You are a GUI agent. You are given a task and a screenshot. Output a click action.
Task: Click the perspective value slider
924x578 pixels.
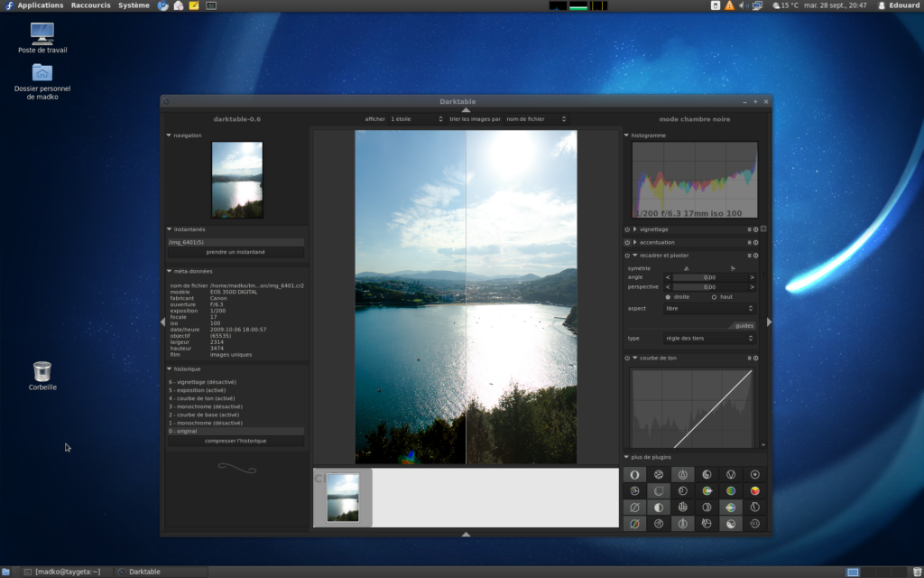(x=709, y=287)
